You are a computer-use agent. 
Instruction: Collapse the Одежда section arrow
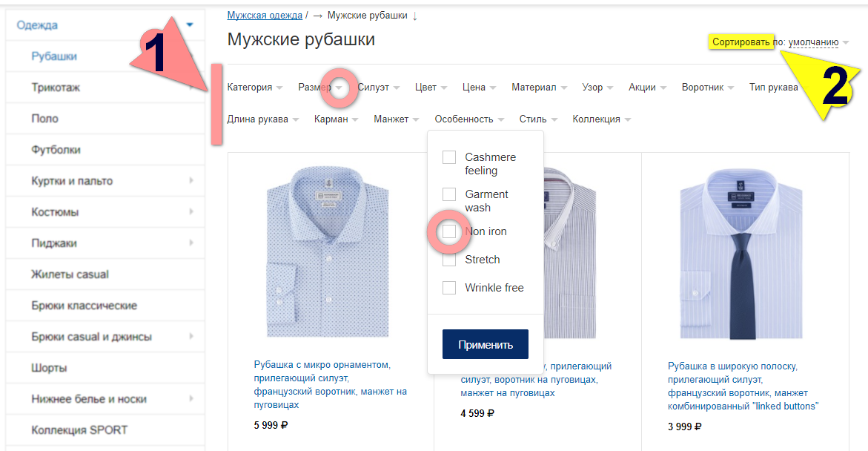(x=190, y=25)
